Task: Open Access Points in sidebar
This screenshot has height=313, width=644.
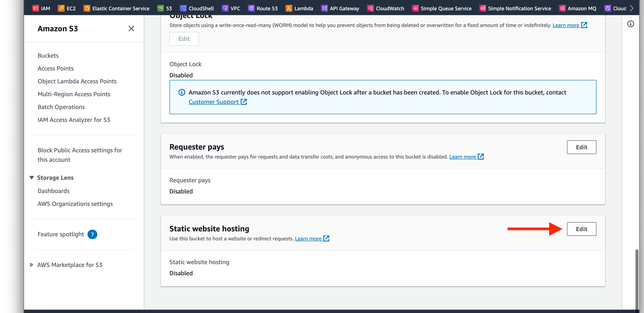Action: (x=55, y=68)
